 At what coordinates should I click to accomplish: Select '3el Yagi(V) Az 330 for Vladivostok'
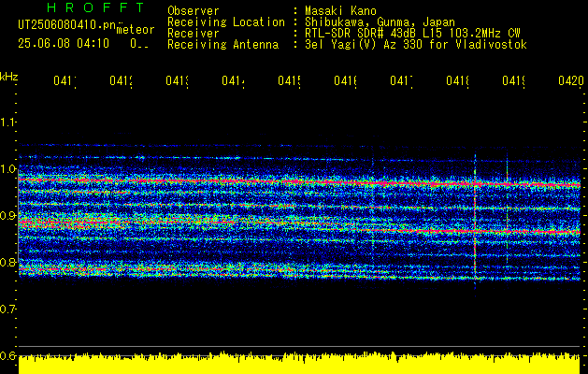tap(416, 45)
